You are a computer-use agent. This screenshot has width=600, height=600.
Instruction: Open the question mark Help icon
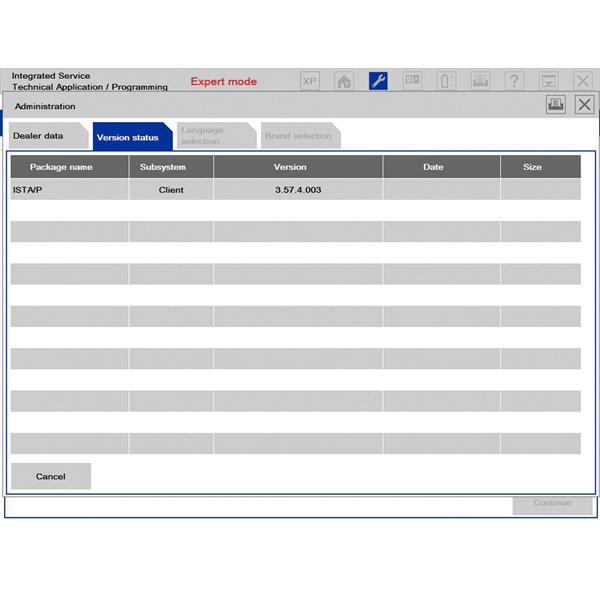514,81
